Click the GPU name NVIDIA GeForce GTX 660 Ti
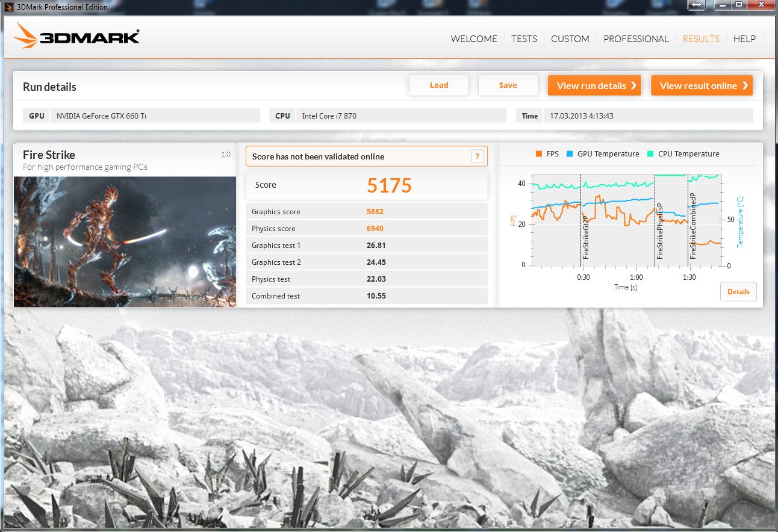 (x=101, y=116)
